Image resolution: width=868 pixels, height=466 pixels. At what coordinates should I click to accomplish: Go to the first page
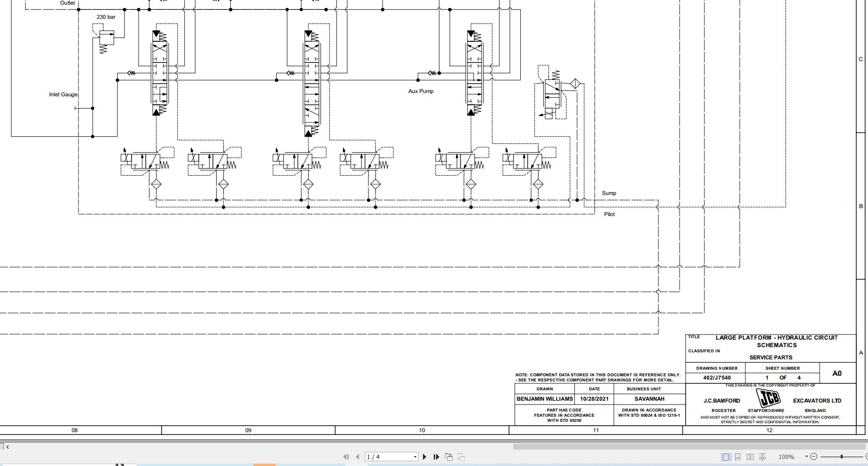pos(346,457)
